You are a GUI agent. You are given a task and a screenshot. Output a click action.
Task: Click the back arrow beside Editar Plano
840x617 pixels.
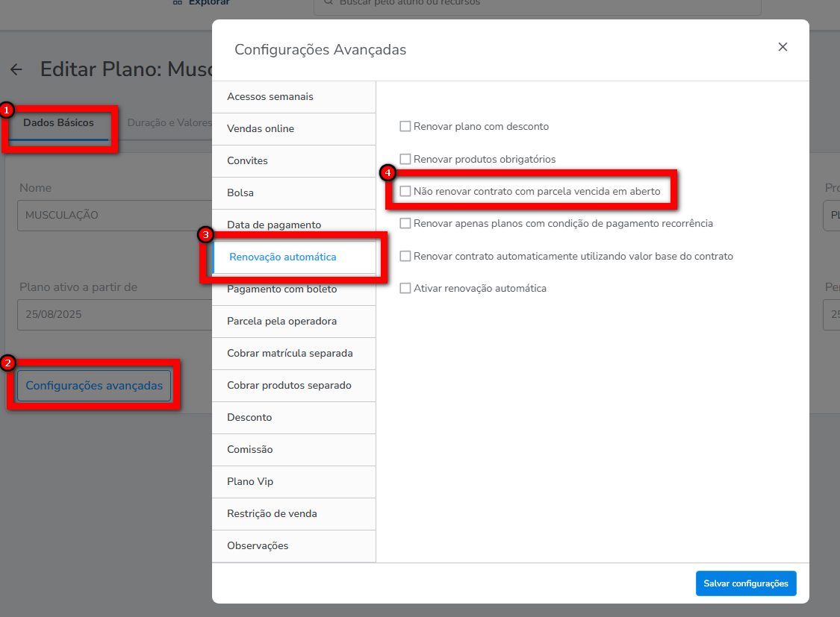[x=16, y=70]
